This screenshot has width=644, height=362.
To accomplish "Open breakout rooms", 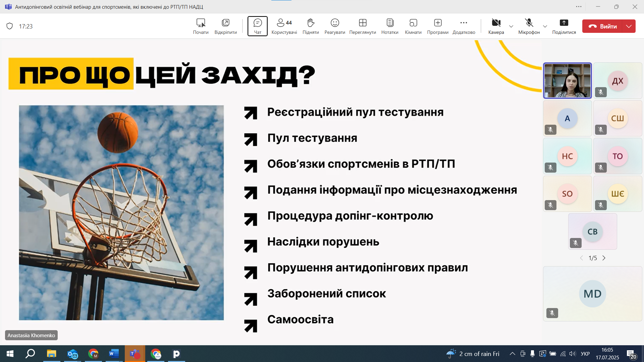I will point(413,26).
